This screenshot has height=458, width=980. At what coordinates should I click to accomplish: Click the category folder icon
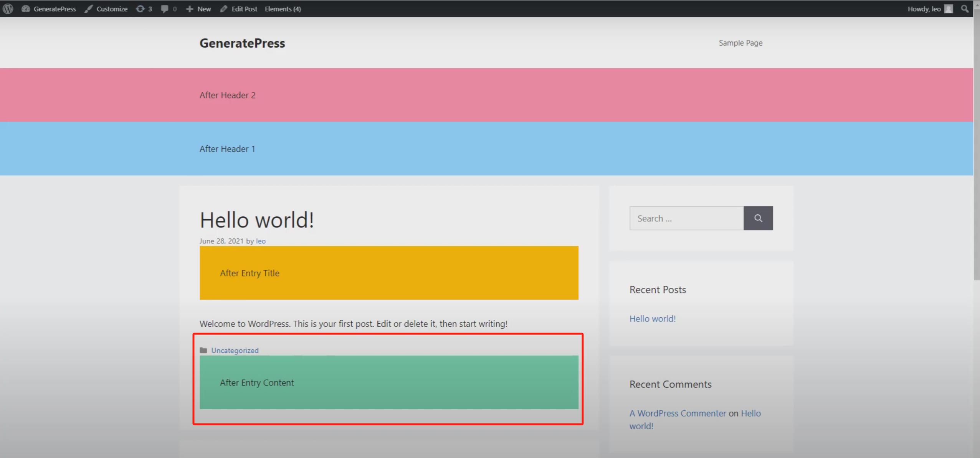pyautogui.click(x=203, y=350)
